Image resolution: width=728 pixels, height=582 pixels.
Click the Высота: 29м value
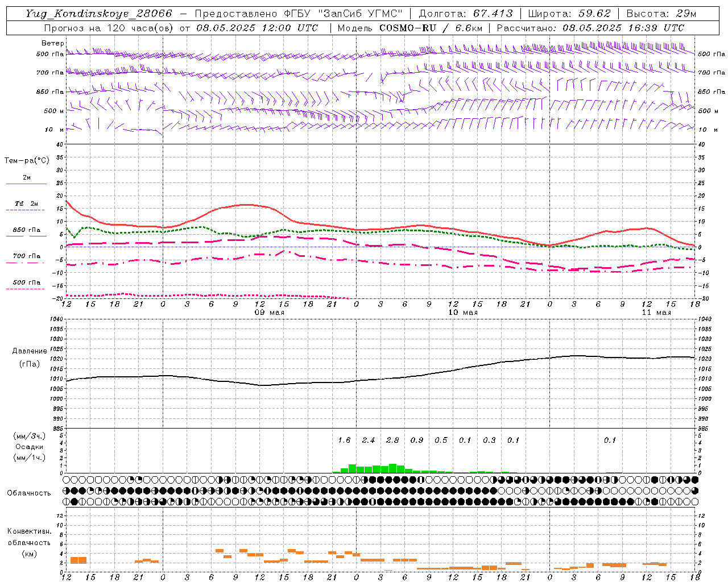(x=661, y=14)
